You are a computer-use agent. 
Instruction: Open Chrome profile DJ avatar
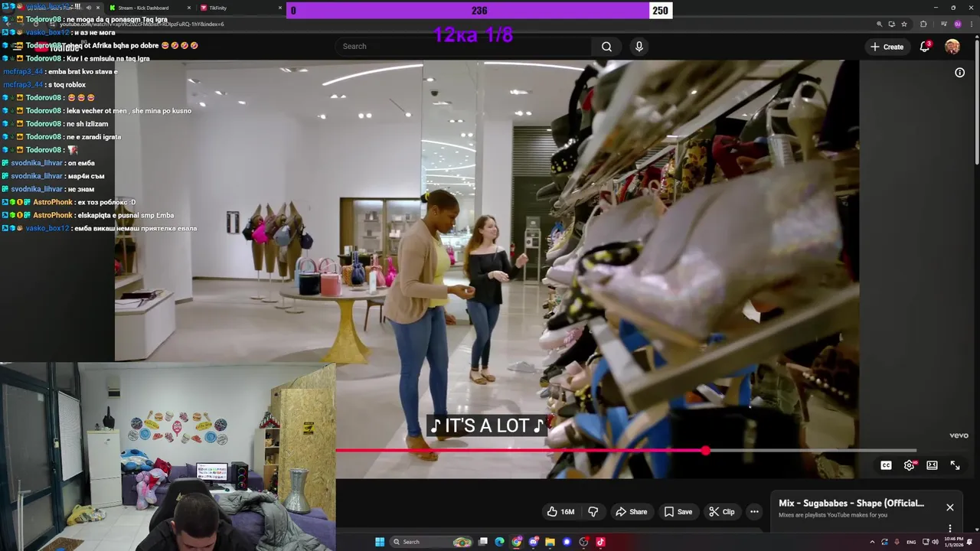pos(958,24)
